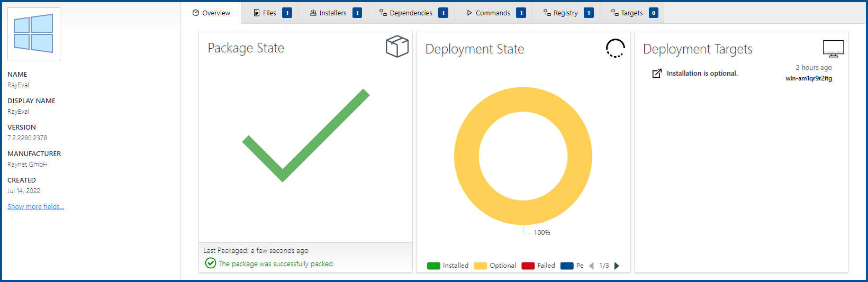Click the Deployment State loading spinner icon
This screenshot has height=282, width=868.
615,48
